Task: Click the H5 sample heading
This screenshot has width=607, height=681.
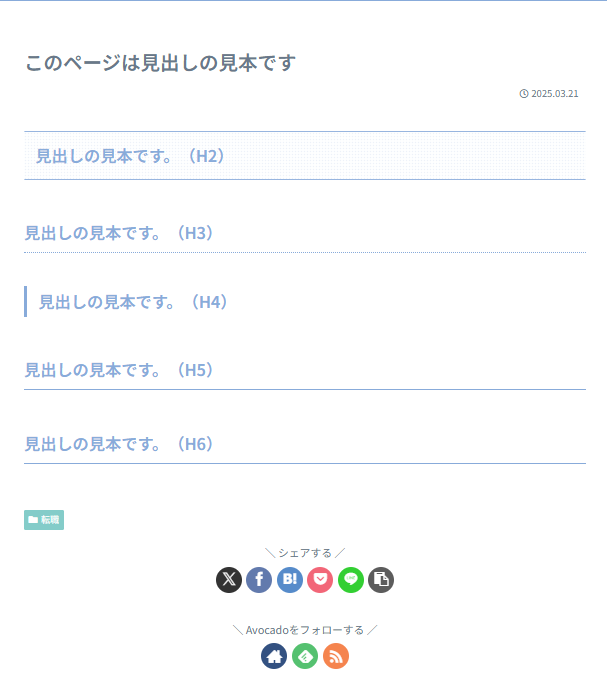Action: click(x=120, y=370)
